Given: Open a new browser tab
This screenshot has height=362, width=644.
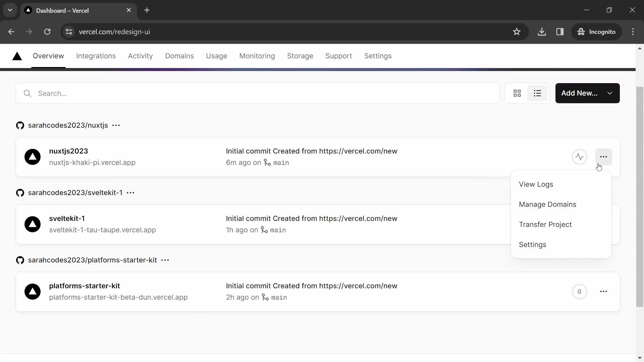Looking at the screenshot, I should tap(147, 10).
